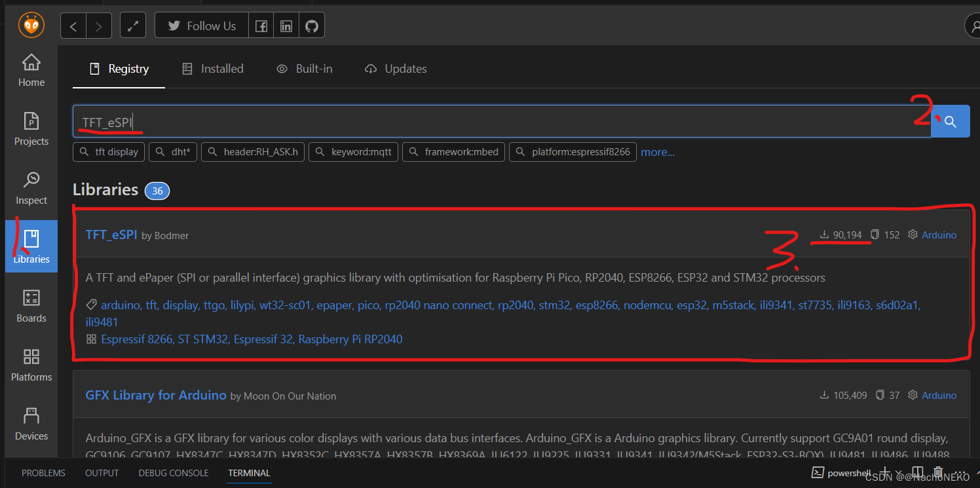Image resolution: width=980 pixels, height=488 pixels.
Task: Open Boards in the sidebar
Action: tap(31, 307)
